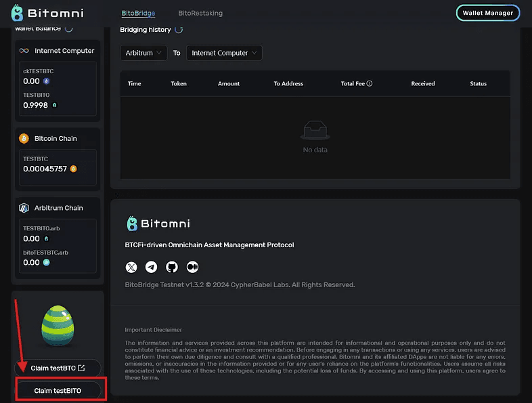Click the Amount column header

tap(229, 83)
